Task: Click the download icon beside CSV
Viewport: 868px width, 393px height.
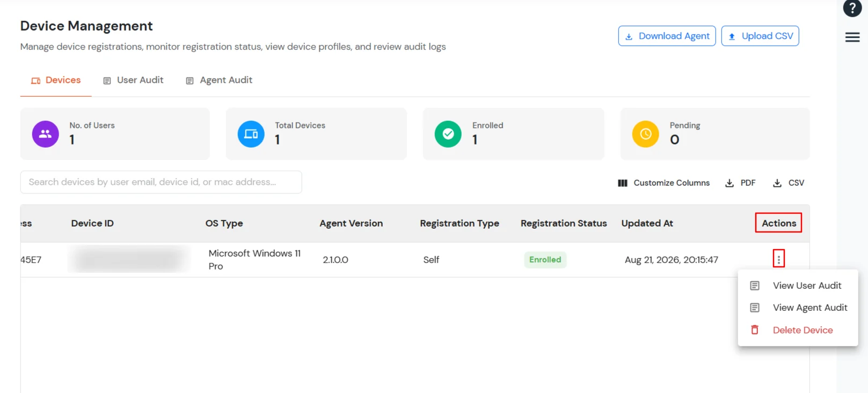Action: (777, 183)
